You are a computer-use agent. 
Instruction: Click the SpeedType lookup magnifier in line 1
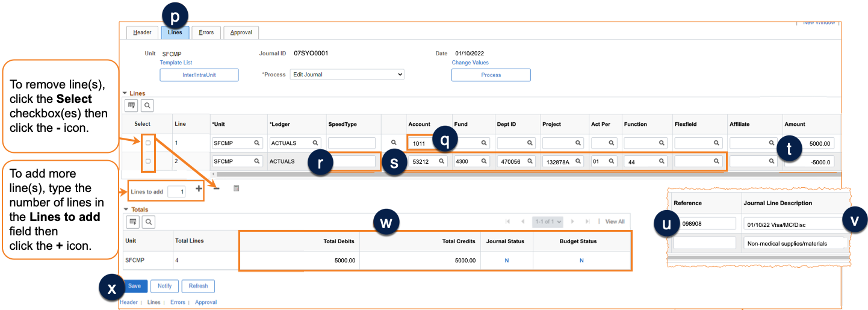pos(393,143)
